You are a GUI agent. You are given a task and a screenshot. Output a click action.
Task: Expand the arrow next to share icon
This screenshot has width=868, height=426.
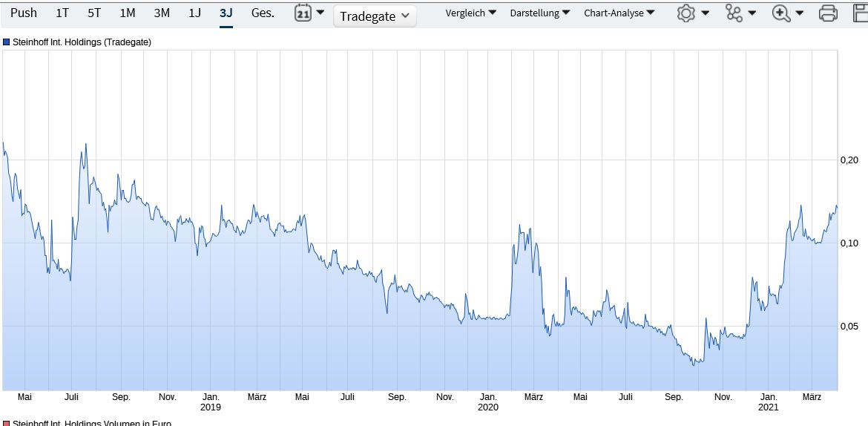click(x=752, y=13)
